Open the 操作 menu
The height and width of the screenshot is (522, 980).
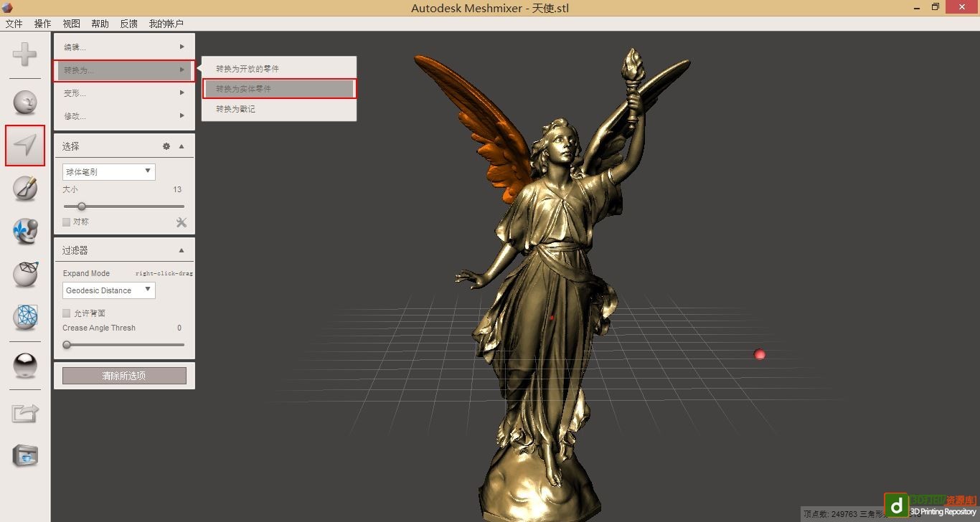[x=43, y=24]
